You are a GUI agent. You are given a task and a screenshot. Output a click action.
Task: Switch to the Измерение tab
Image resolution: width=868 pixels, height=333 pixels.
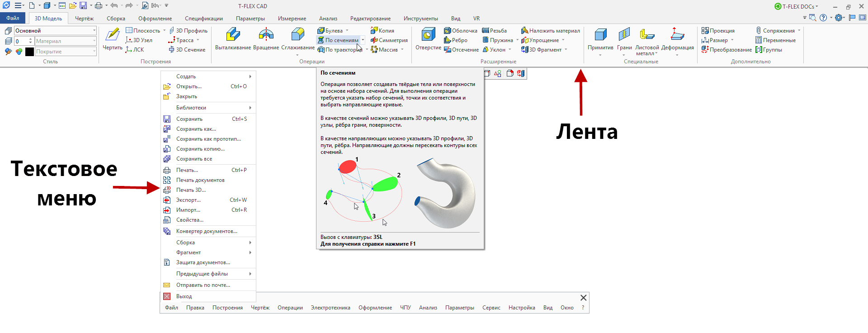[x=292, y=19]
